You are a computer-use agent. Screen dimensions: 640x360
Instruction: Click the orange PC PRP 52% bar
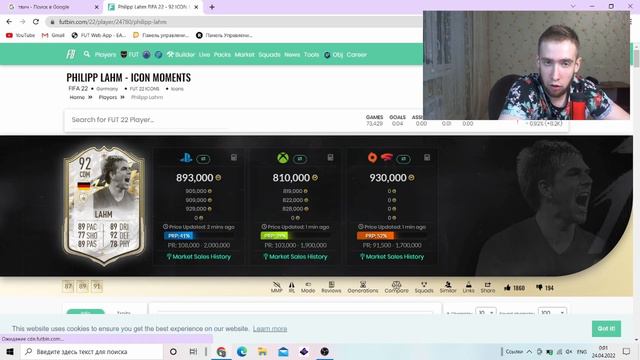376,236
